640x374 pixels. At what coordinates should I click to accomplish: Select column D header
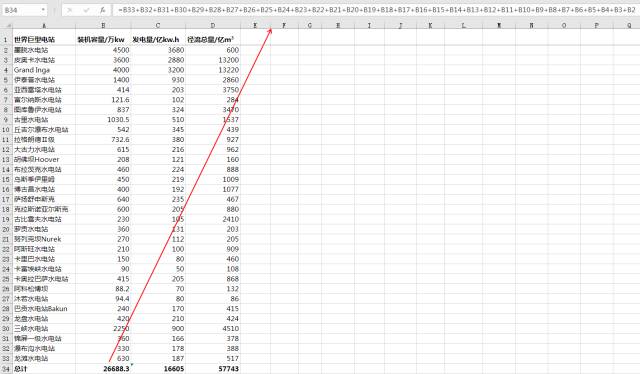(x=213, y=26)
